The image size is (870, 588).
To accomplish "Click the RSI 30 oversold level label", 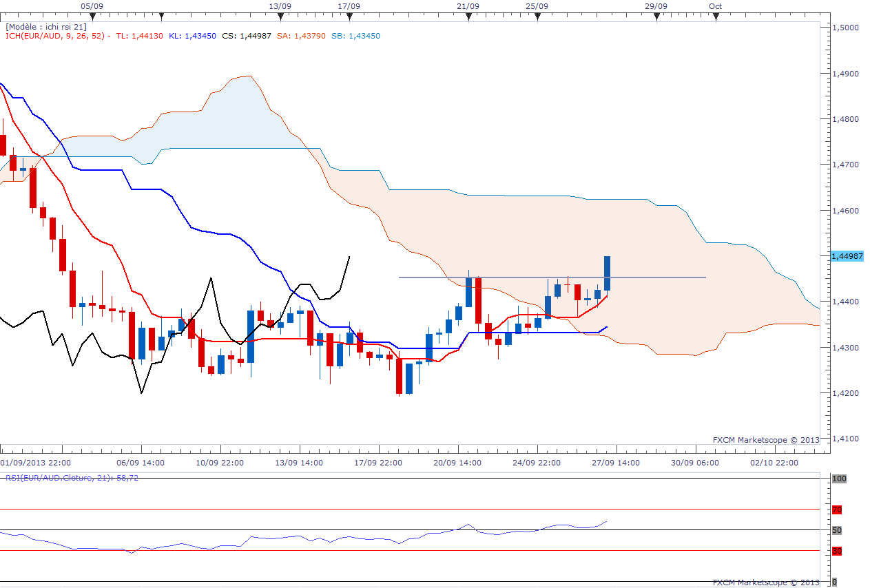I will pyautogui.click(x=837, y=551).
